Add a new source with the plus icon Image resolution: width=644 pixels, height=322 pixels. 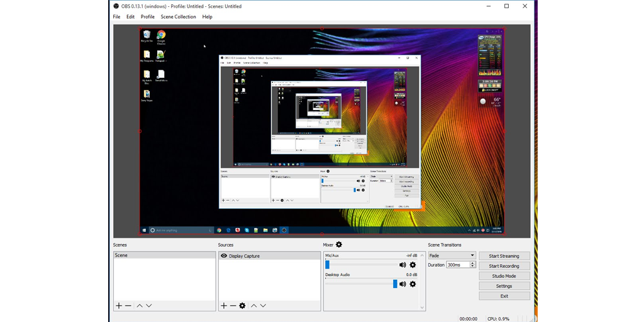(224, 306)
